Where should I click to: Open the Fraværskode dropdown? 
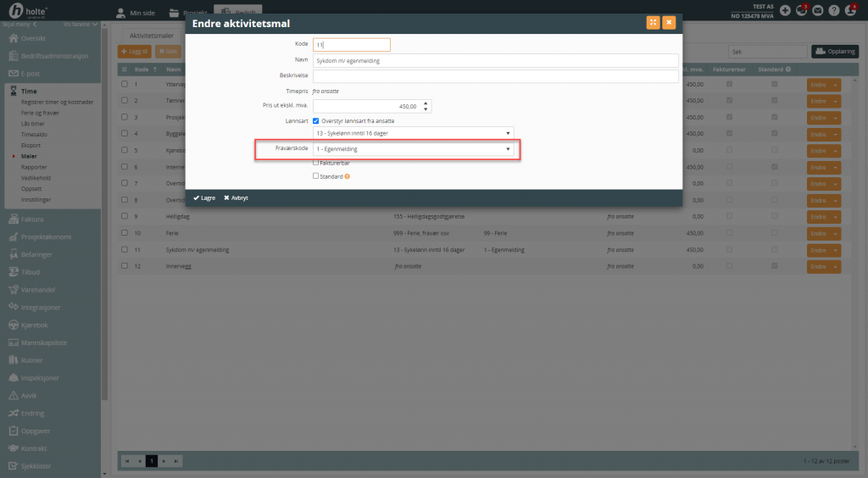pos(414,149)
